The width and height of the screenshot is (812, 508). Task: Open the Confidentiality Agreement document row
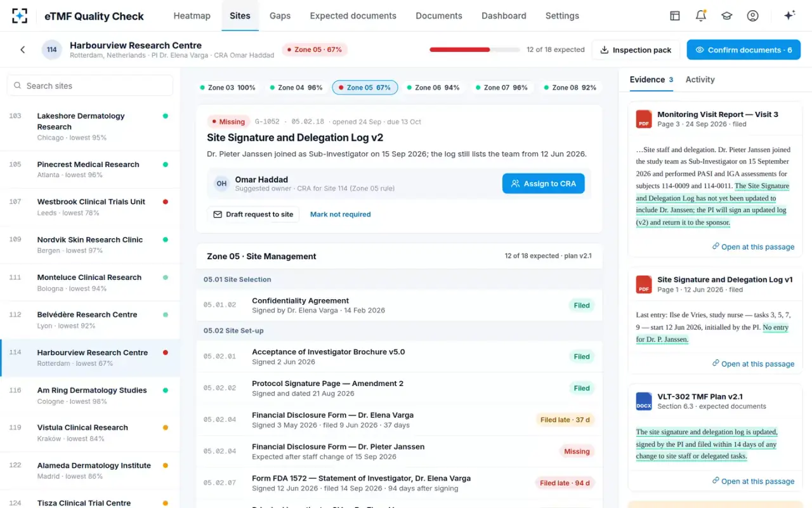point(399,305)
